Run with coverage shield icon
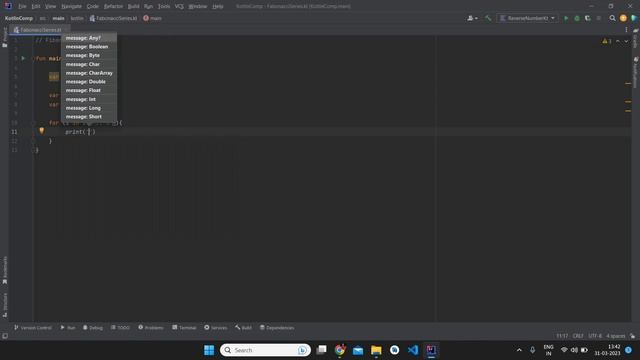The height and width of the screenshot is (360, 640). coord(588,18)
